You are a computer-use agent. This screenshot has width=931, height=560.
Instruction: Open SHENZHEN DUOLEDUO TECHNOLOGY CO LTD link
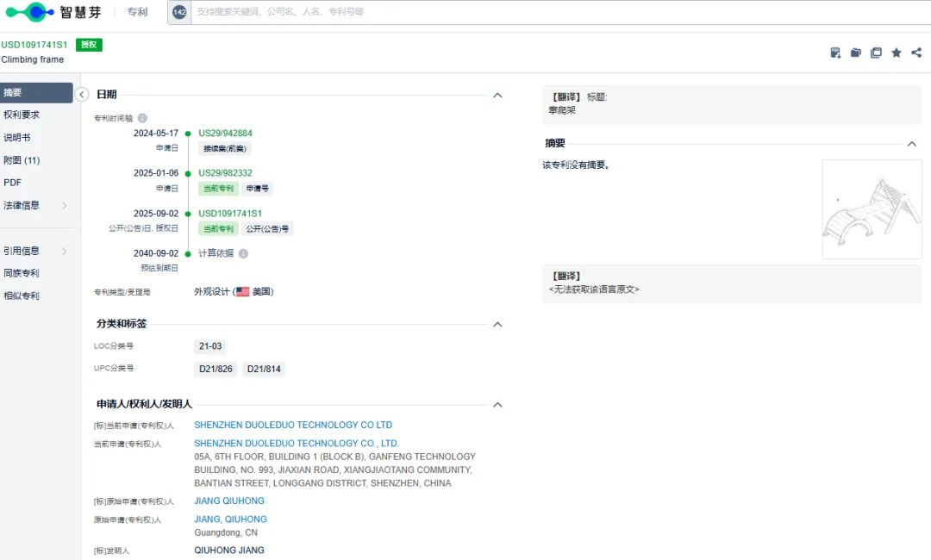tap(293, 425)
